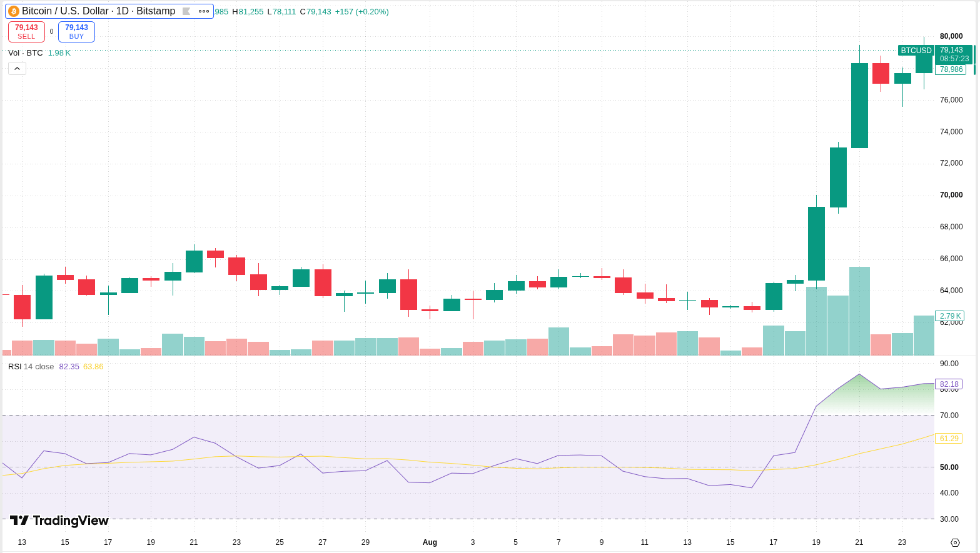Click the 40.00 RSI axis label
The width and height of the screenshot is (980, 553).
949,493
